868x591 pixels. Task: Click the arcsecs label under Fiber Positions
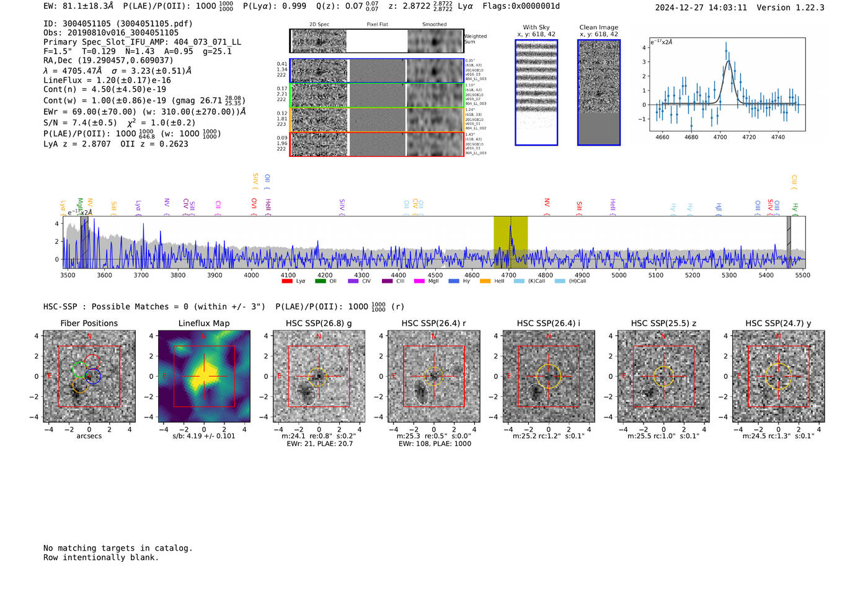89,436
